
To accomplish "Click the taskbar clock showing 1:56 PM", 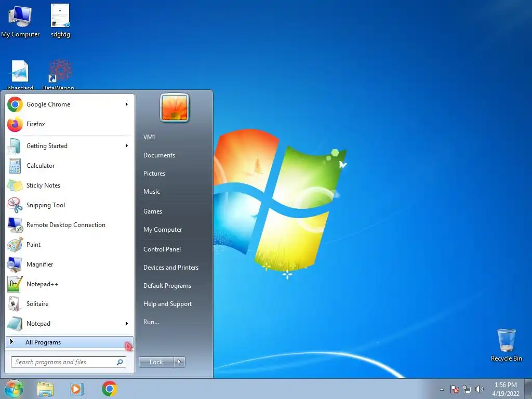I will [506, 389].
